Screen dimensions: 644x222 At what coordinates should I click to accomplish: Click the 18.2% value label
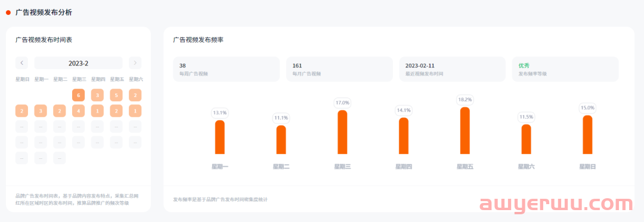point(465,99)
